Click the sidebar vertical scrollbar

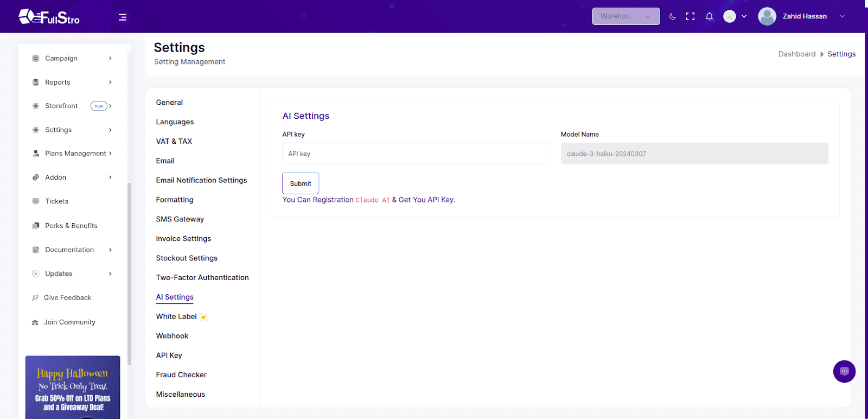(x=129, y=274)
